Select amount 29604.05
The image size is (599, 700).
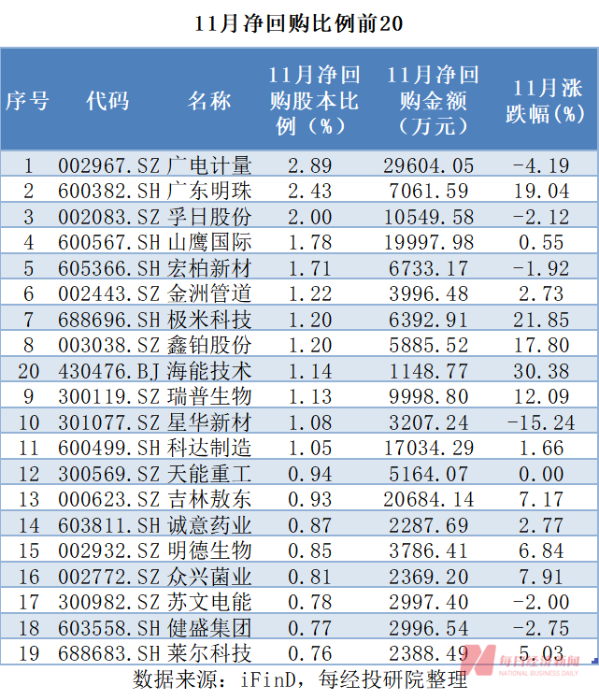tap(428, 165)
